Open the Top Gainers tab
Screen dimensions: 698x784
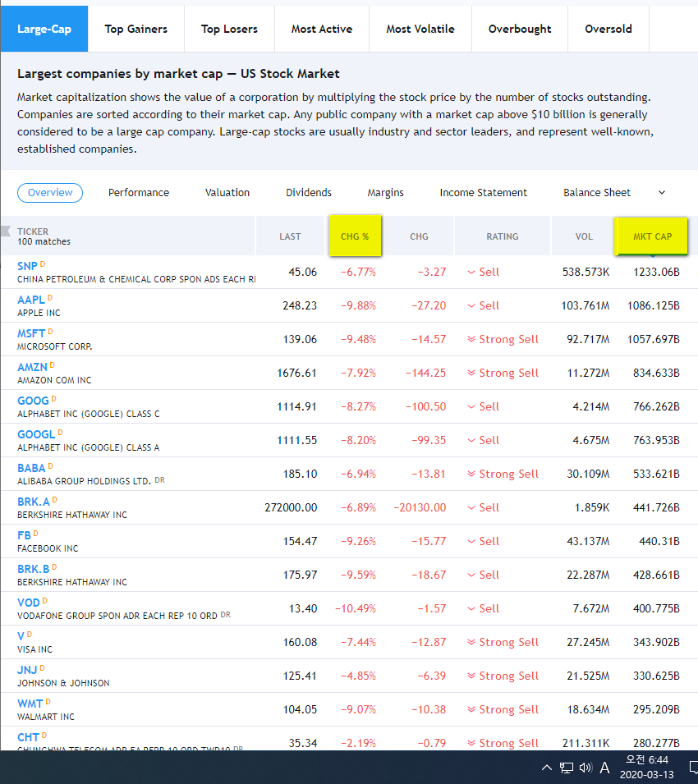point(136,29)
